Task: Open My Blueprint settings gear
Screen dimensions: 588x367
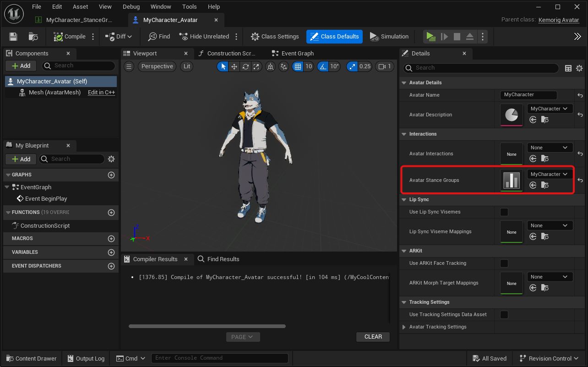Action: [111, 159]
